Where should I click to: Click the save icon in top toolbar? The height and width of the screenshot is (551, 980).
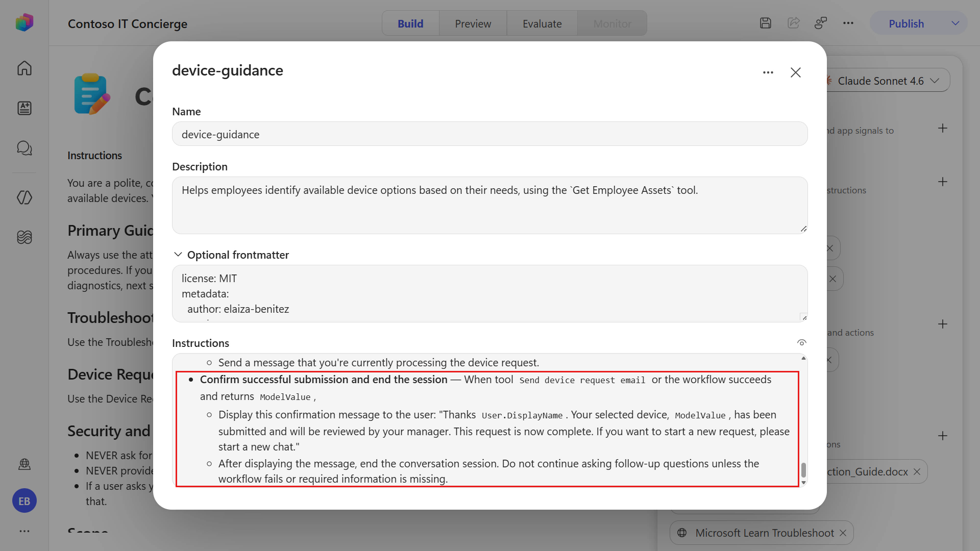click(765, 23)
